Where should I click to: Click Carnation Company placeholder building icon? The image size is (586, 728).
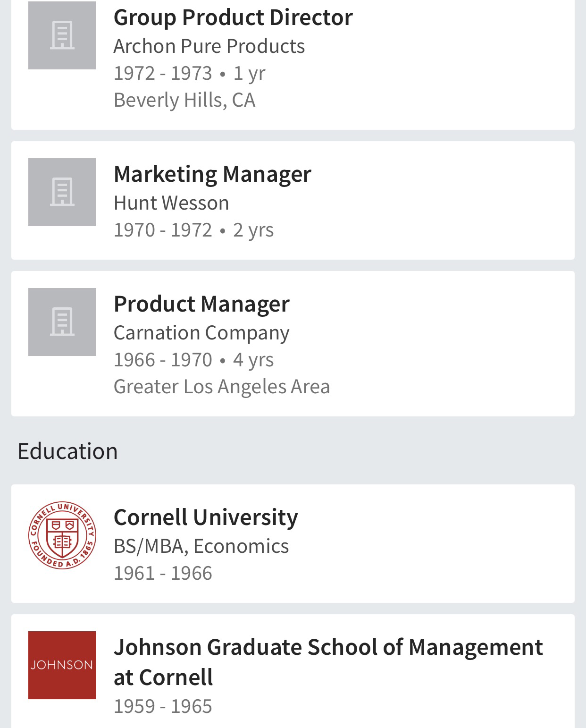(62, 322)
